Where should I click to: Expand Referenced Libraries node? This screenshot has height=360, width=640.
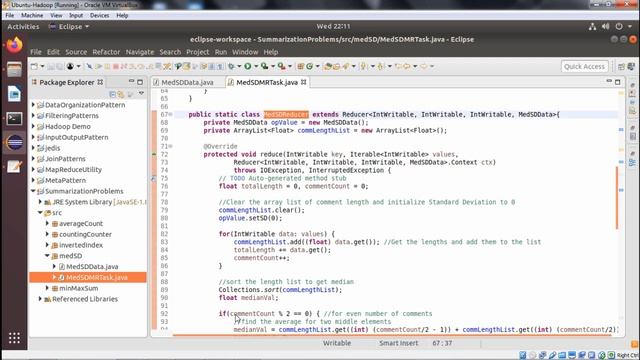click(x=40, y=299)
